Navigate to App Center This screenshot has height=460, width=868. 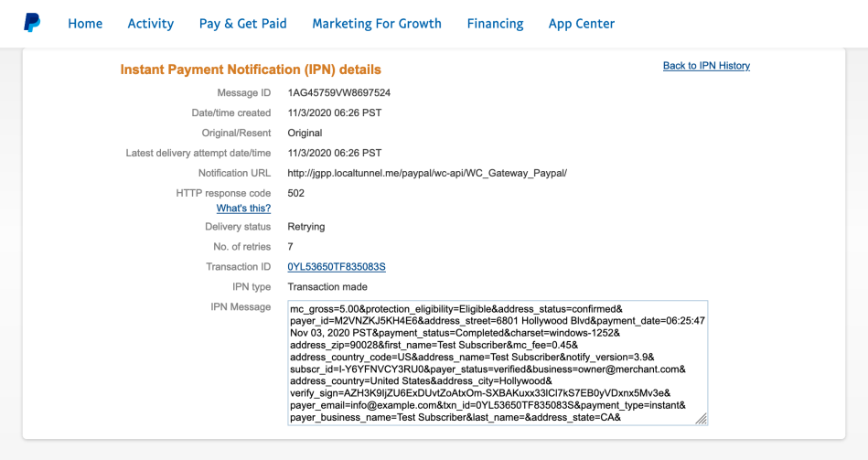click(582, 24)
